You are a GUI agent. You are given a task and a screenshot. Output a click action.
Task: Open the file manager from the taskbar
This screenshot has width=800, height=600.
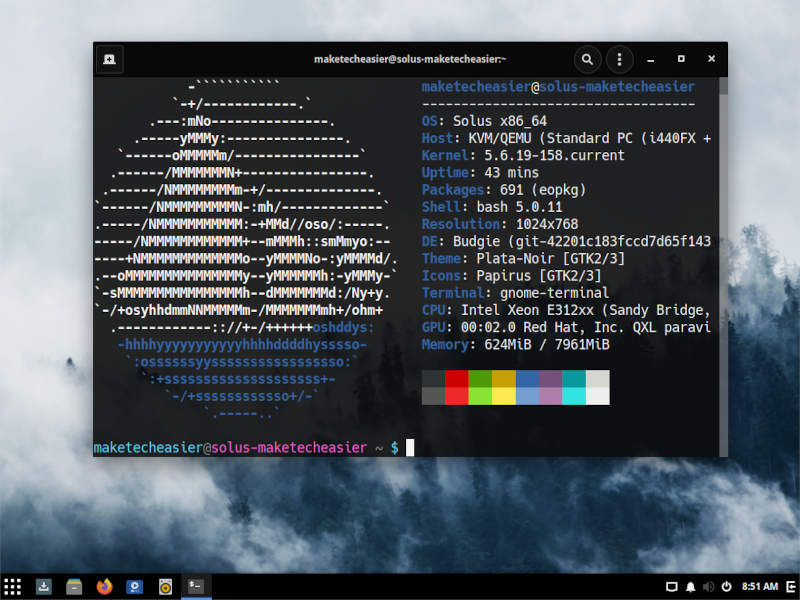tap(73, 587)
